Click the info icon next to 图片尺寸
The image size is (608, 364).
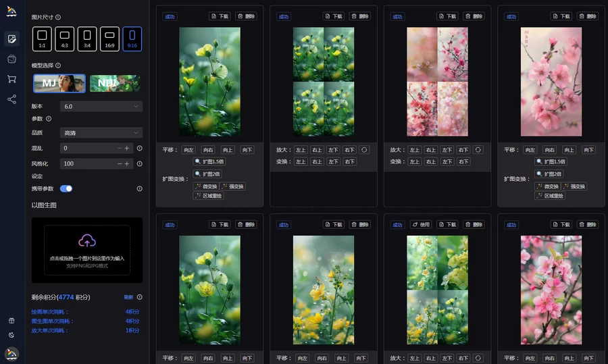pyautogui.click(x=58, y=18)
